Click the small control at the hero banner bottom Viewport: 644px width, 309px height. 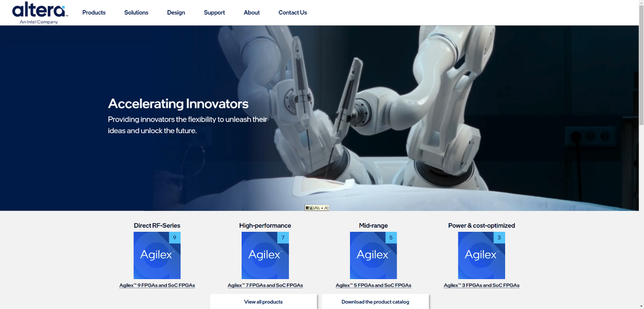317,208
